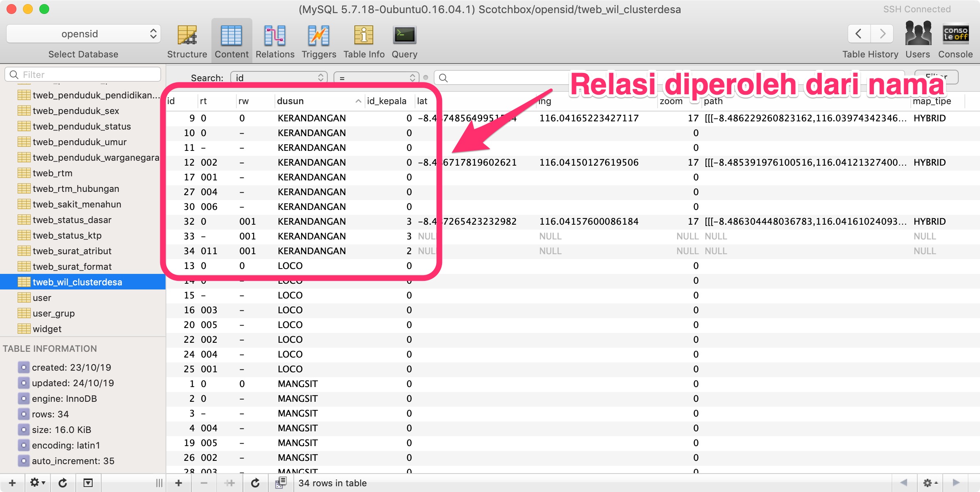This screenshot has width=980, height=492.
Task: Open the comparison operator dropdown
Action: [x=376, y=77]
